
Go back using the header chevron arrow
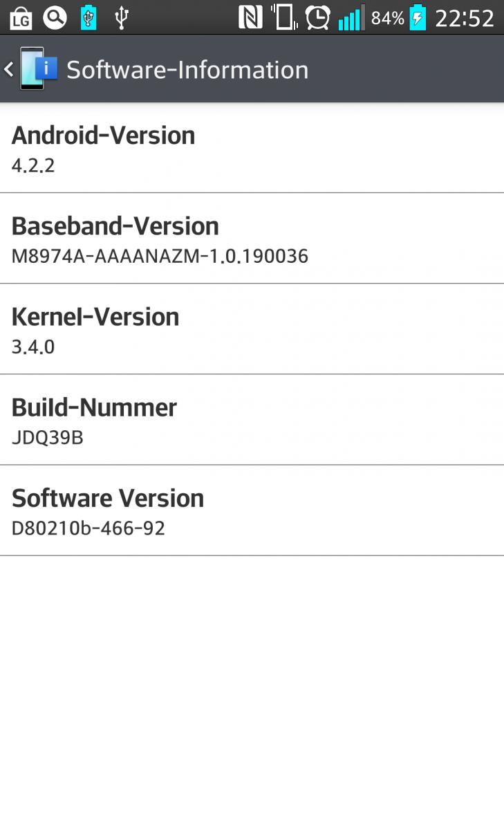point(8,69)
